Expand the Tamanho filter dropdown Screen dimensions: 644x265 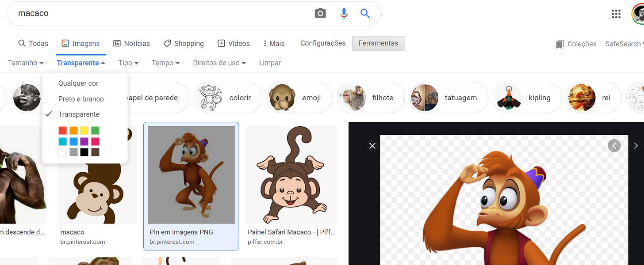pos(26,63)
